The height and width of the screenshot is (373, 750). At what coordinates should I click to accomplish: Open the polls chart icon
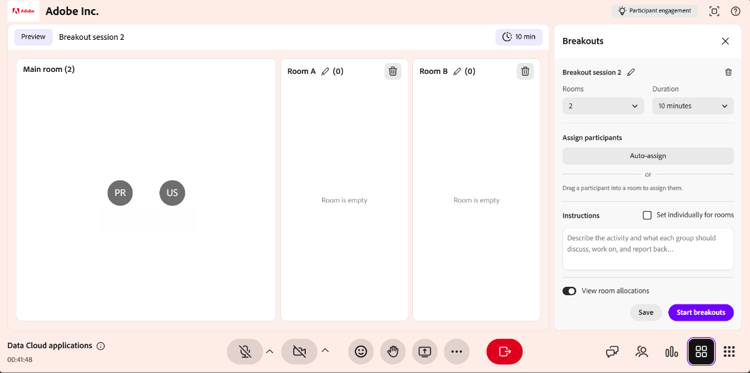(x=672, y=352)
